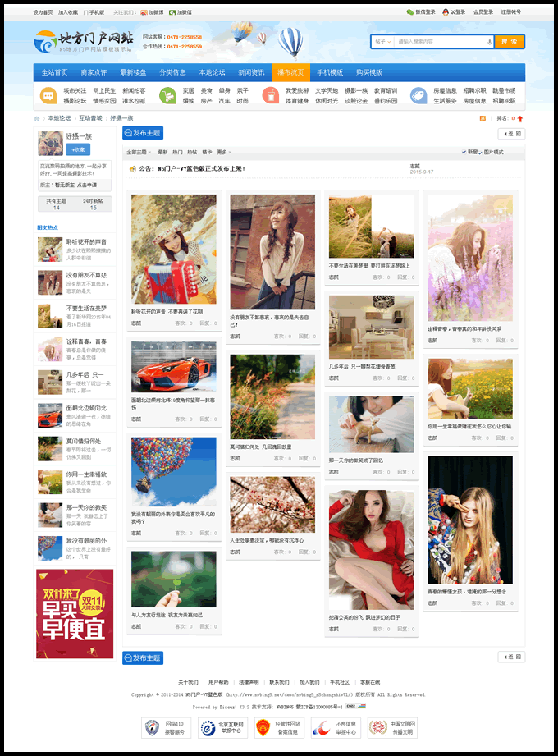Expand the 全部主题 filter dropdown

pyautogui.click(x=139, y=153)
